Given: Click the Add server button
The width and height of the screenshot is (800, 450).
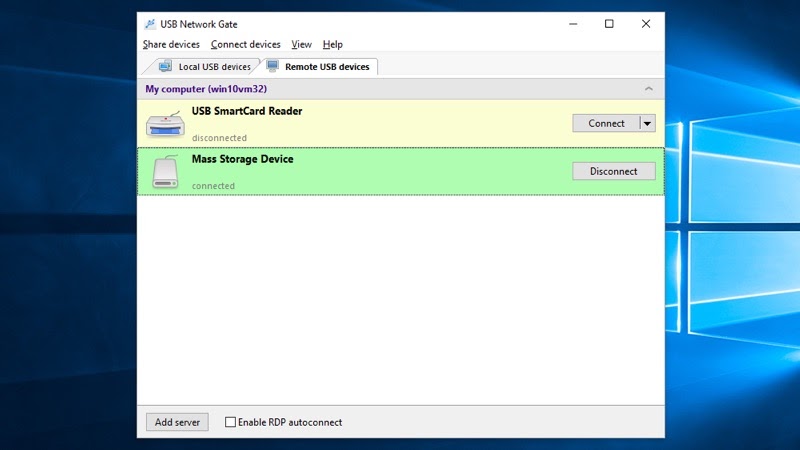Looking at the screenshot, I should 177,422.
